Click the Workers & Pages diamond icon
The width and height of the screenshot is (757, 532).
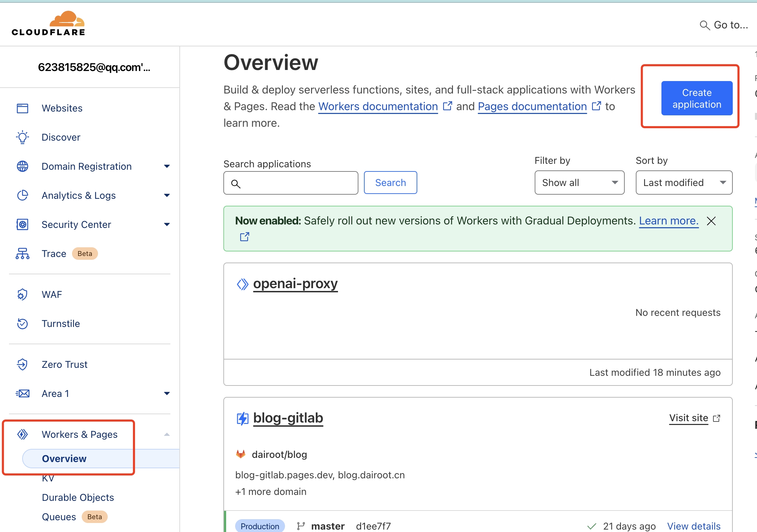(x=23, y=435)
